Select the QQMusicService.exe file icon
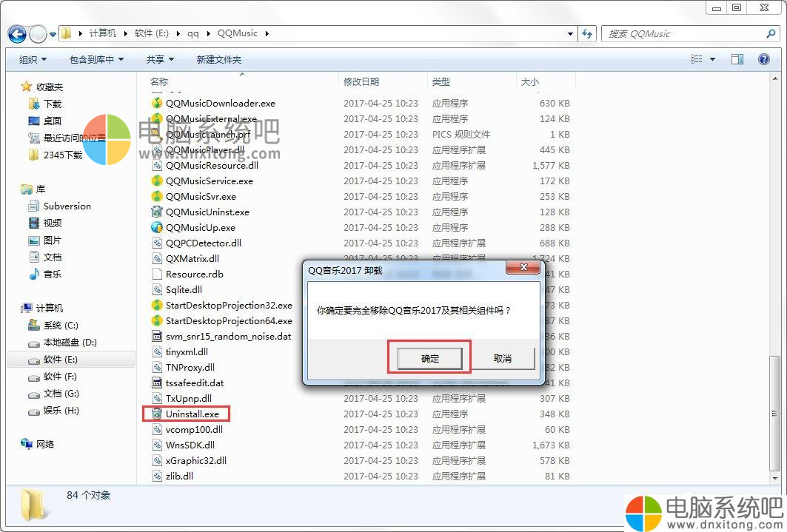Image resolution: width=787 pixels, height=532 pixels. pyautogui.click(x=157, y=181)
